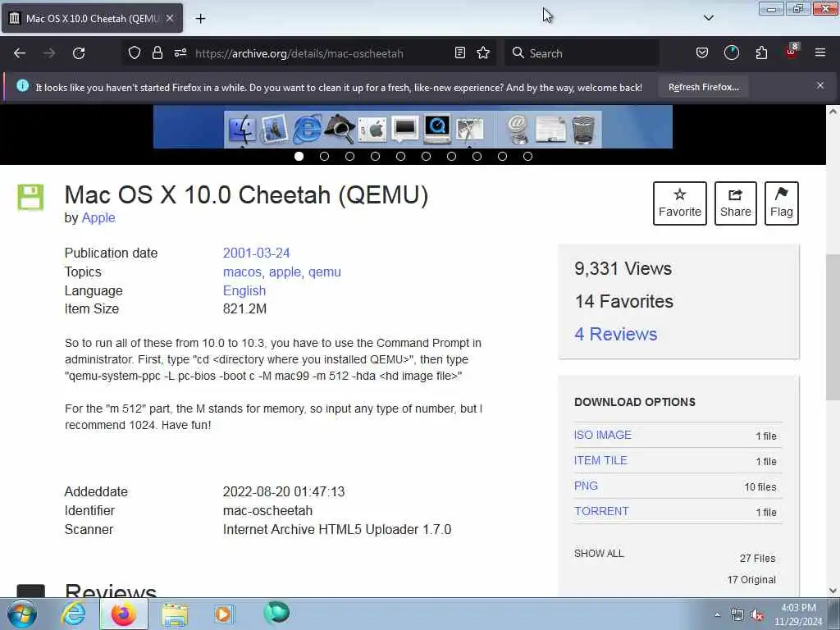Open Windows Media Player from taskbar
Viewport: 840px width, 630px height.
pyautogui.click(x=224, y=614)
